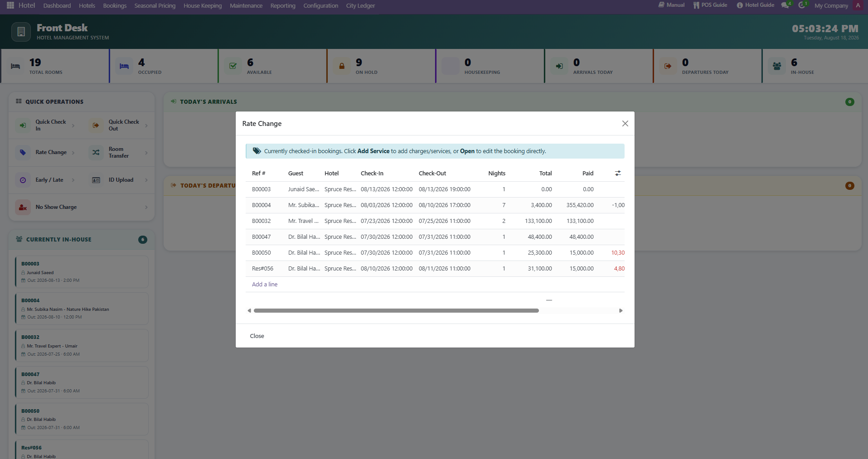Open the City Ledger menu
Viewport: 868px width, 459px height.
click(x=360, y=5)
